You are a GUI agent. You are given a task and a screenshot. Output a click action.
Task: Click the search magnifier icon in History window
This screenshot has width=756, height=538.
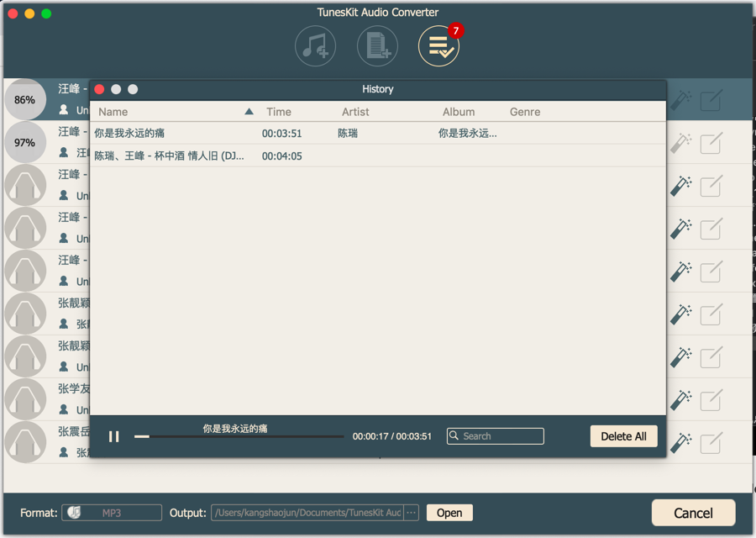coord(454,435)
